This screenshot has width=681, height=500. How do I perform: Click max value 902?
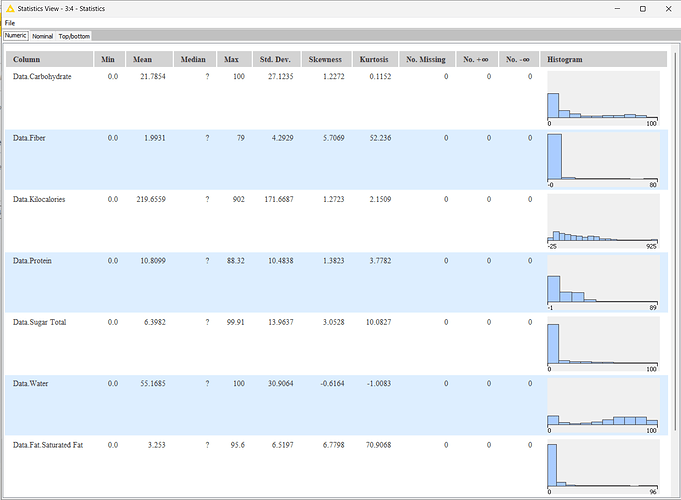[238, 199]
